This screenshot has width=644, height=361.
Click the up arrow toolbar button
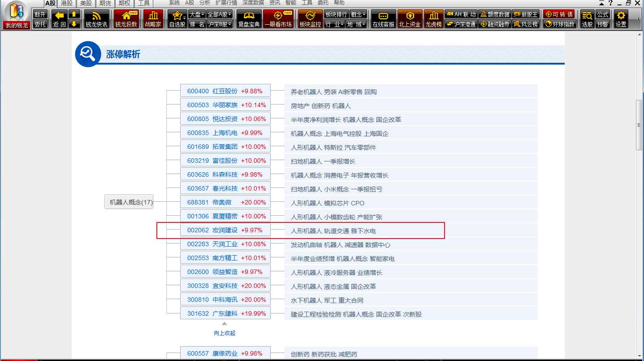tap(74, 14)
